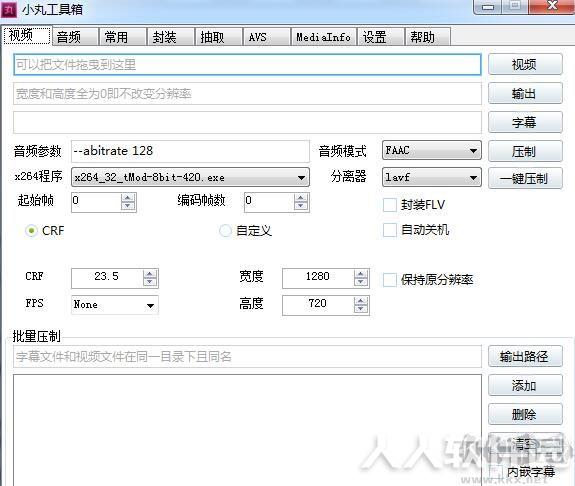Open the 音频模式 FAAC dropdown
The width and height of the screenshot is (575, 486).
[x=432, y=150]
